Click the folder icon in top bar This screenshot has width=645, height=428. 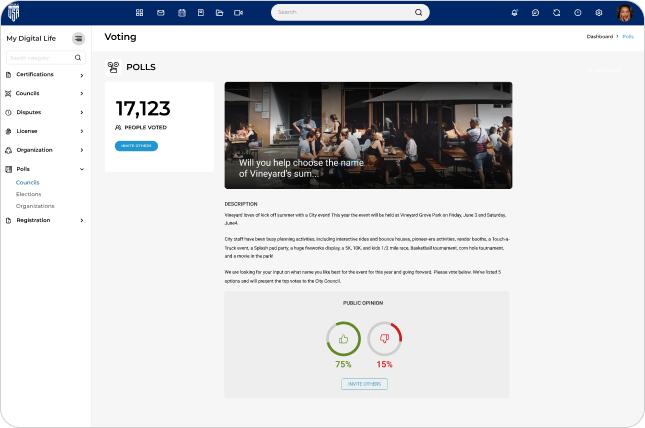[x=219, y=13]
